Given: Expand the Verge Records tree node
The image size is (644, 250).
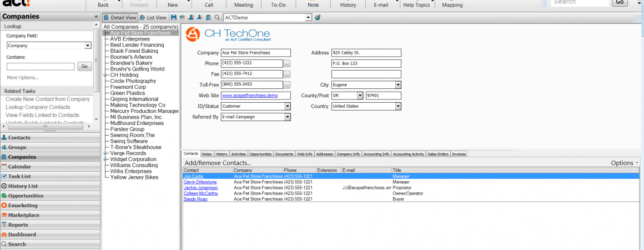Looking at the screenshot, I should tap(105, 153).
